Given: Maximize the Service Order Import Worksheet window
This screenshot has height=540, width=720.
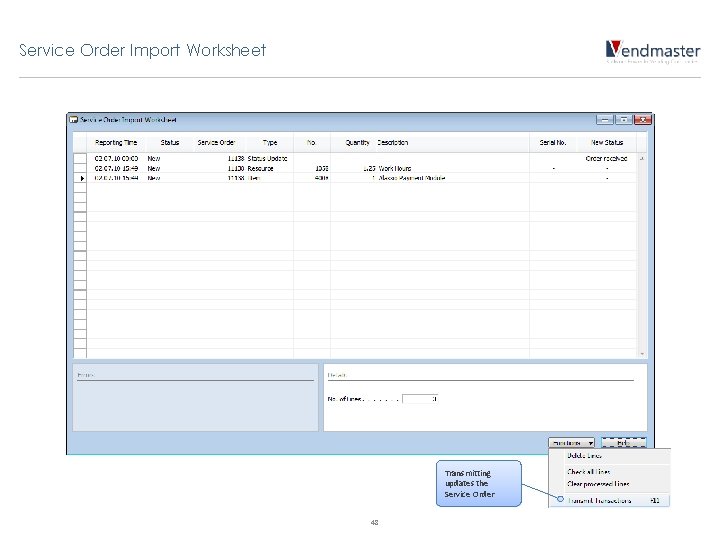Looking at the screenshot, I should click(624, 120).
